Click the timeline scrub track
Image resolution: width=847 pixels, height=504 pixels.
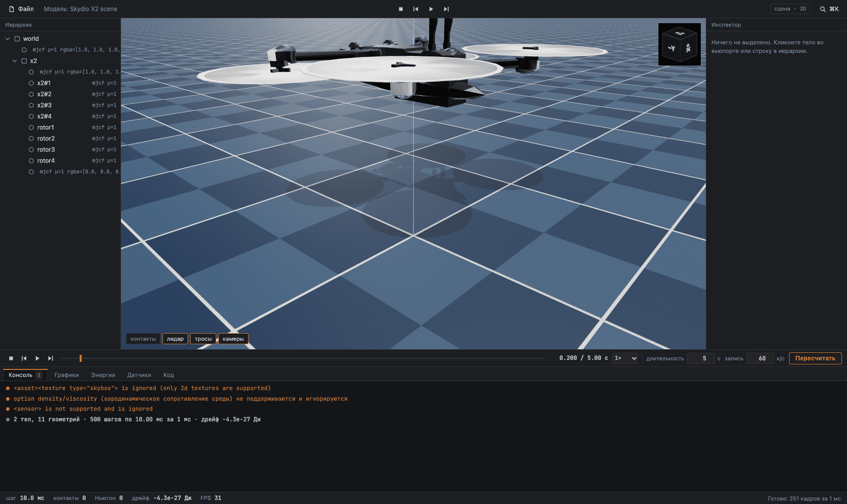coord(302,358)
